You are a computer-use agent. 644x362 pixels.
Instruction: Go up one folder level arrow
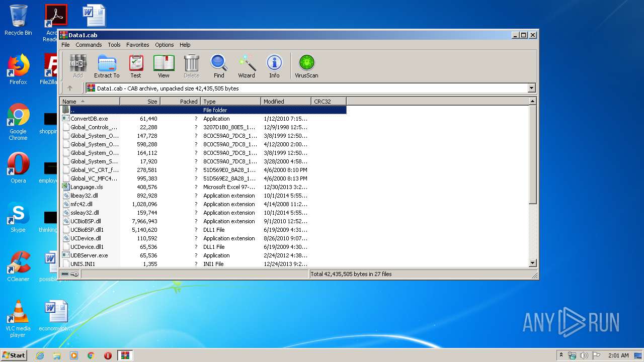70,88
